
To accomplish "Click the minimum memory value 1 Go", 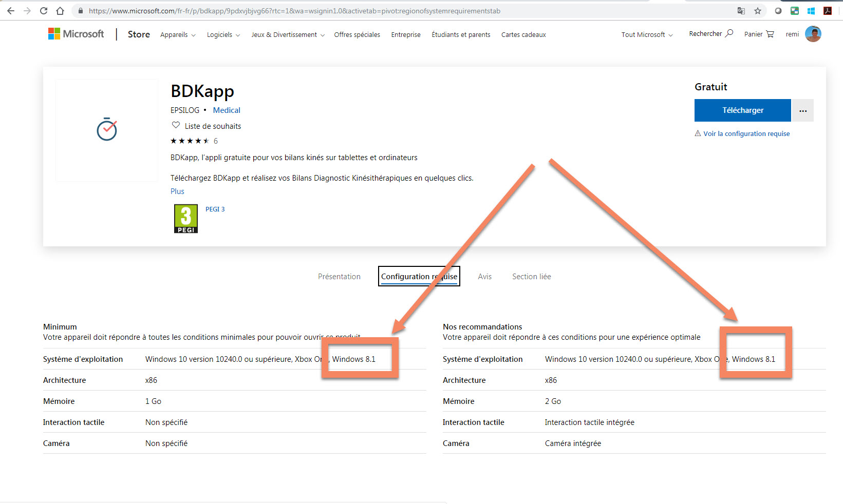I will [x=153, y=401].
